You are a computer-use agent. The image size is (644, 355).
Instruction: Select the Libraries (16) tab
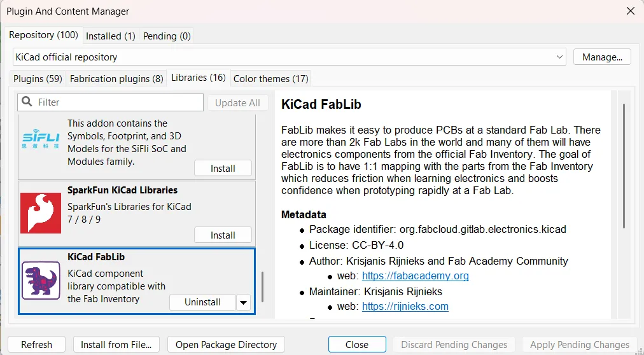(199, 78)
